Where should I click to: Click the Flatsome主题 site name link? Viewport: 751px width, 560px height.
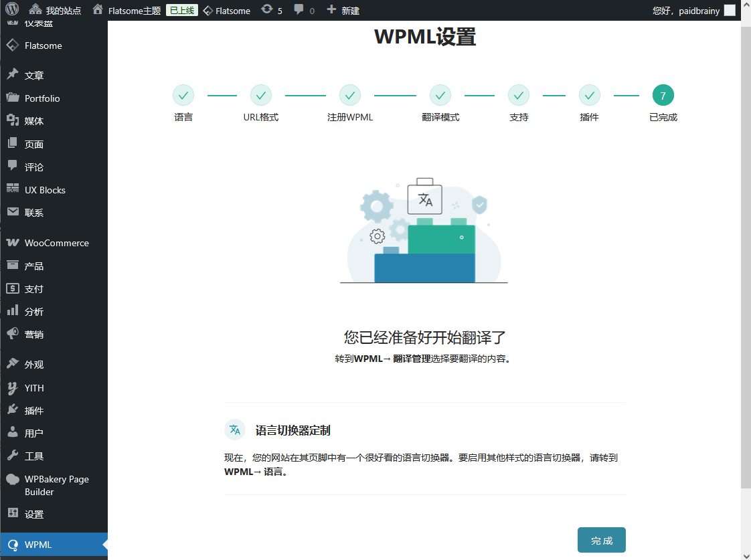pyautogui.click(x=135, y=11)
